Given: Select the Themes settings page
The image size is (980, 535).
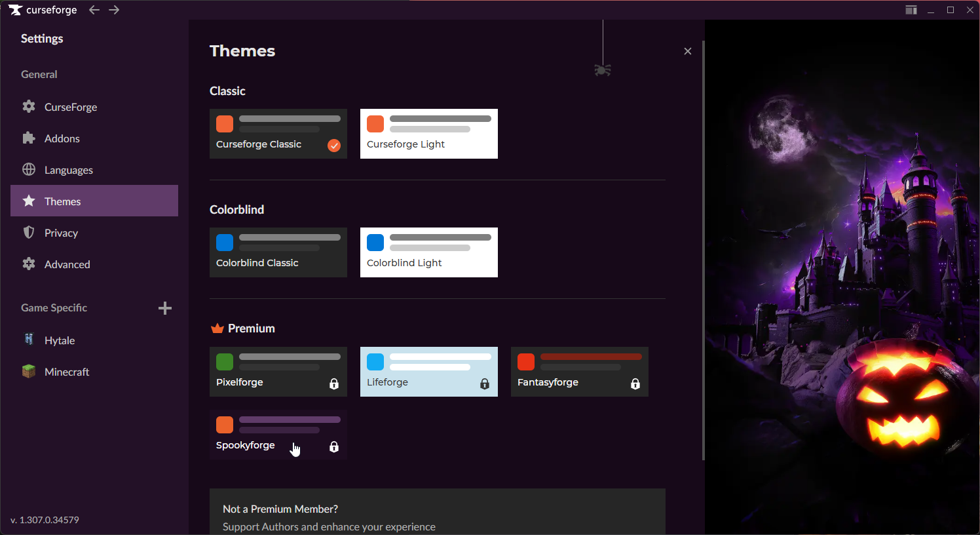Looking at the screenshot, I should (94, 201).
